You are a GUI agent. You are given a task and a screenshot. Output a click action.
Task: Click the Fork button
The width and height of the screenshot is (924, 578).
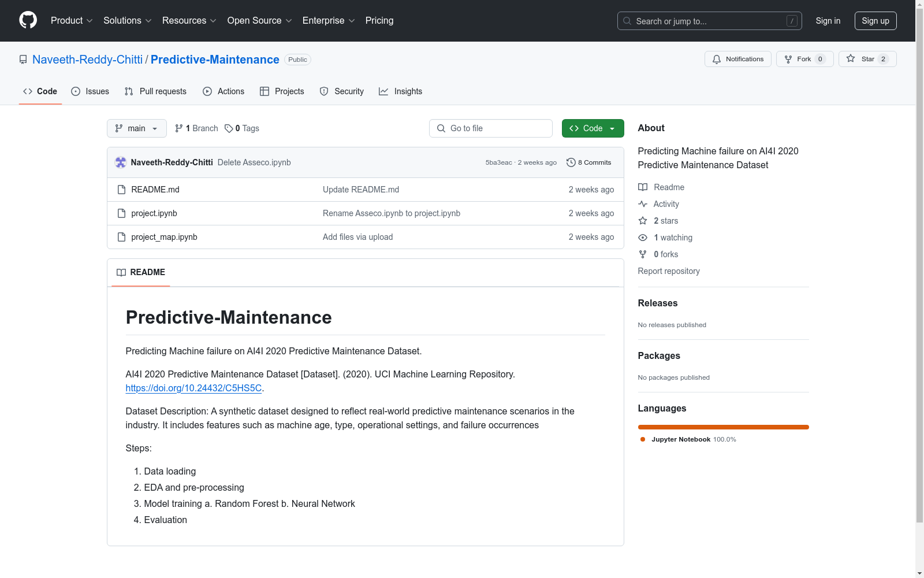804,59
